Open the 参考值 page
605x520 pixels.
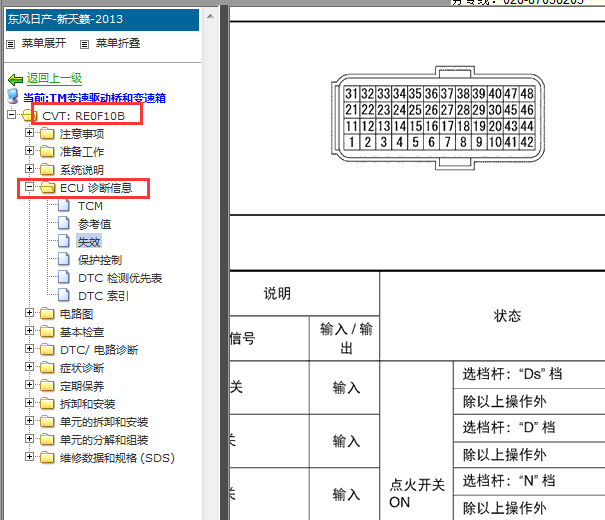(x=95, y=224)
